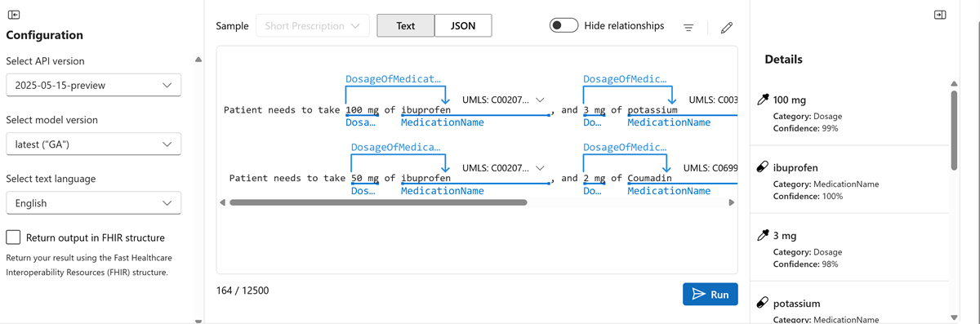Click Details panel vertical scrollbar thumb
This screenshot has width=980, height=324.
click(x=954, y=131)
